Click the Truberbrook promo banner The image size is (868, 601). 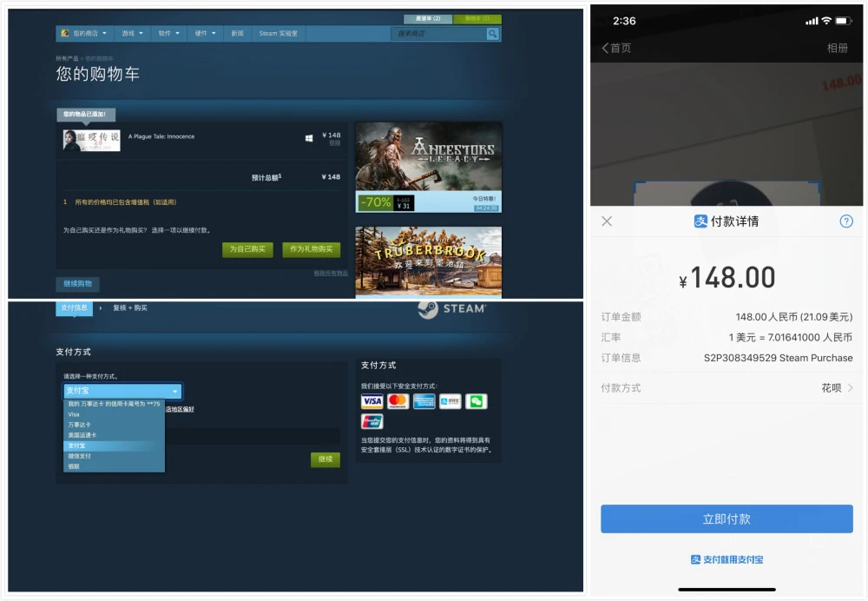pos(429,262)
